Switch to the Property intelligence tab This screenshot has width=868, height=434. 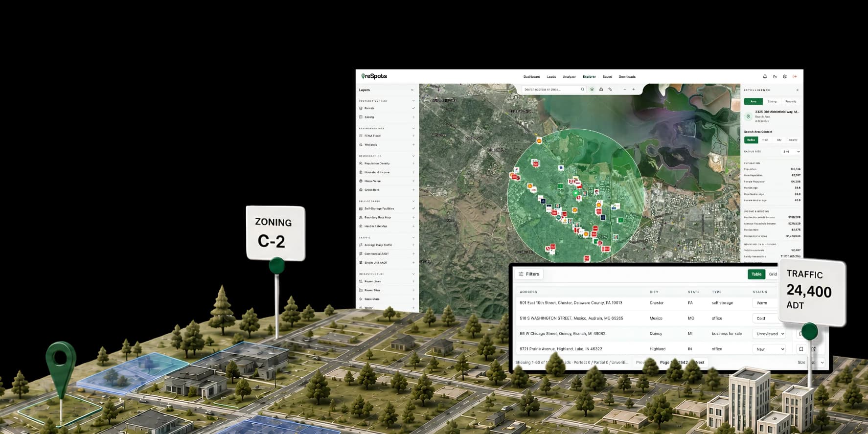pos(791,101)
